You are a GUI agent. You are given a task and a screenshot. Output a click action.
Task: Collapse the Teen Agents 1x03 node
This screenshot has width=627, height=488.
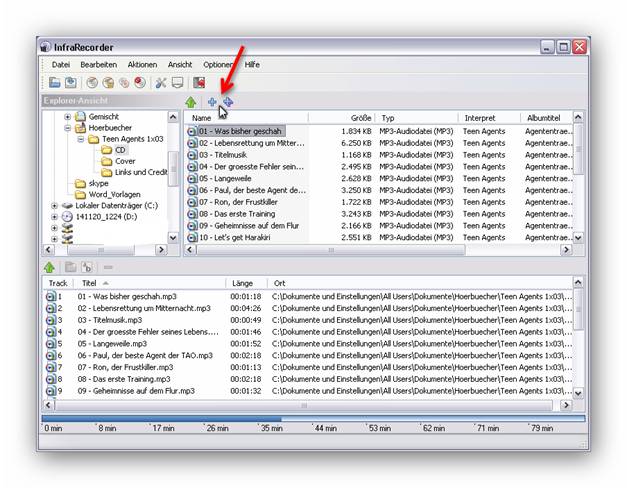81,139
